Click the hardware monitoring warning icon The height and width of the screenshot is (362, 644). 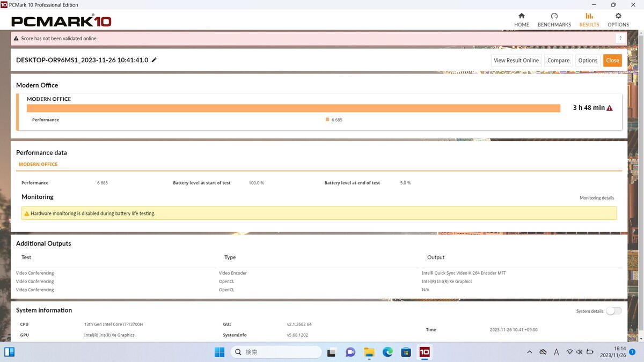pyautogui.click(x=27, y=213)
